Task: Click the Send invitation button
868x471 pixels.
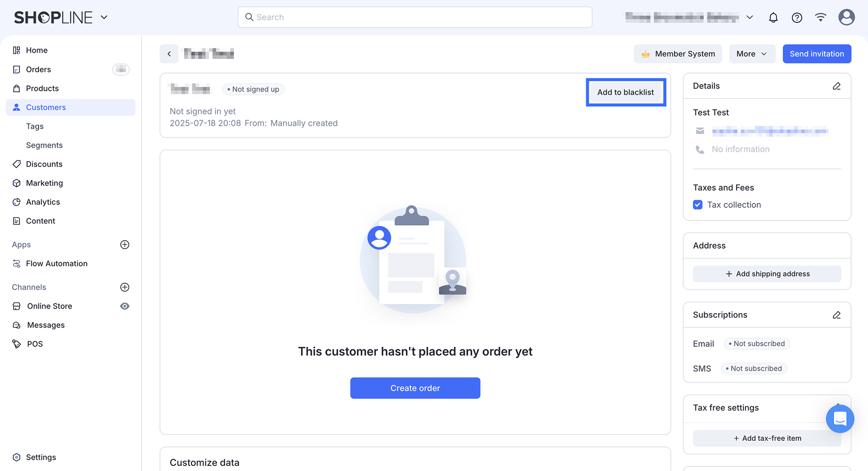Action: tap(816, 54)
